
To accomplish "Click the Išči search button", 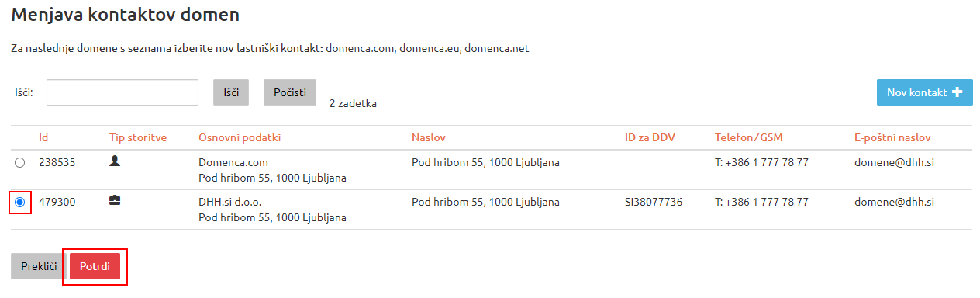I will click(x=231, y=92).
